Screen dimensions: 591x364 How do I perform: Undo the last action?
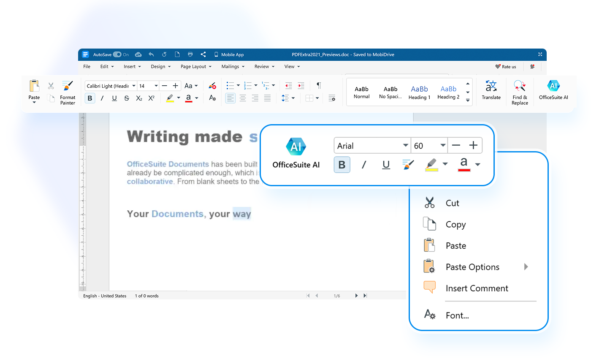tap(151, 54)
